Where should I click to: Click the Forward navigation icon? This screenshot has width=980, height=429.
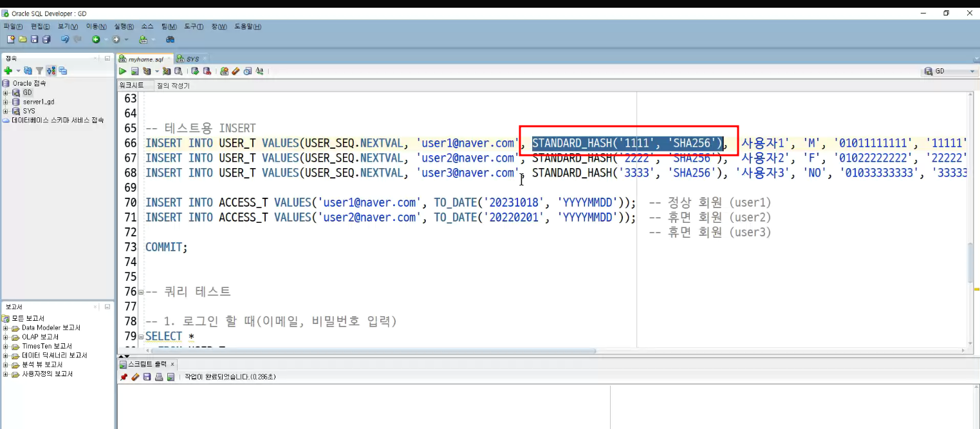tap(116, 39)
